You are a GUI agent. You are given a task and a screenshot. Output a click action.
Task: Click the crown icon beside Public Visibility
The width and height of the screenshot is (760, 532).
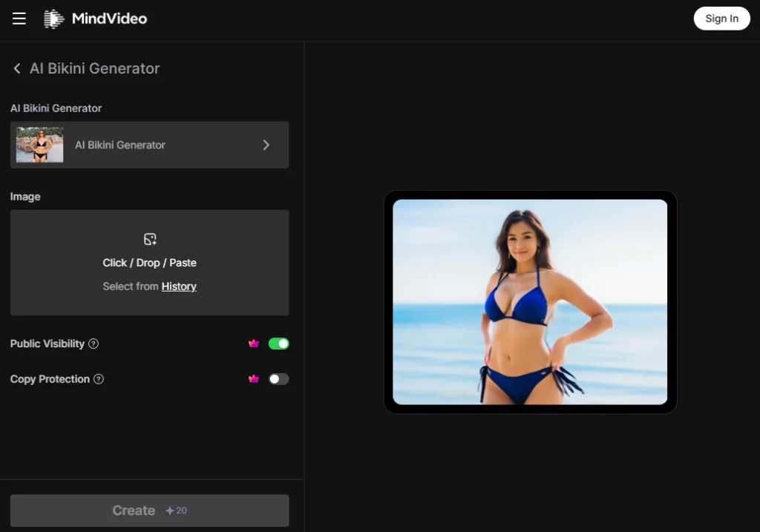coord(254,343)
